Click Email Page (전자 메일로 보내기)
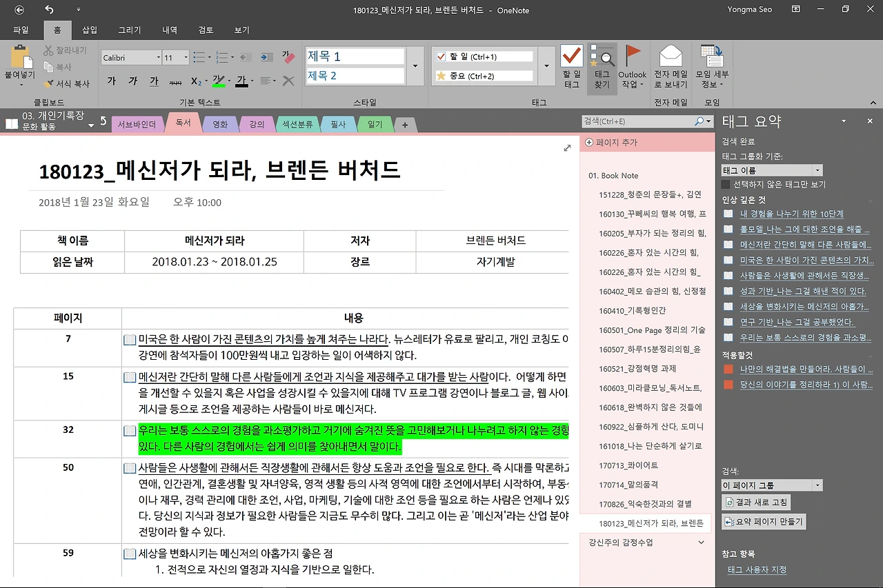 tap(671, 67)
